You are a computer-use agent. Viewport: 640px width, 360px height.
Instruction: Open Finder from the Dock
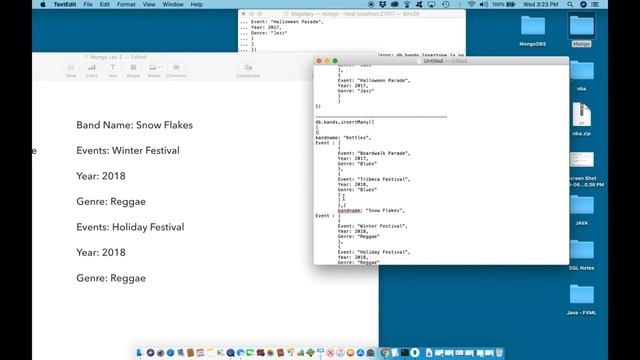click(x=140, y=353)
